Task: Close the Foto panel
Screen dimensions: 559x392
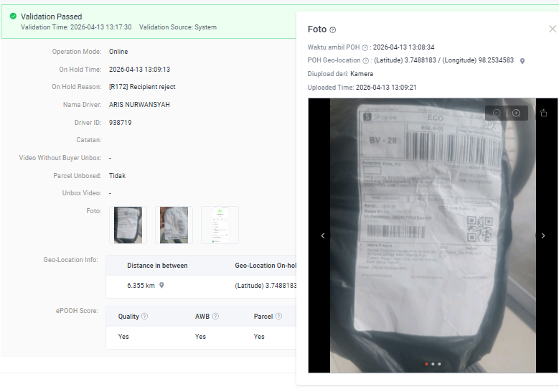Action: [553, 29]
